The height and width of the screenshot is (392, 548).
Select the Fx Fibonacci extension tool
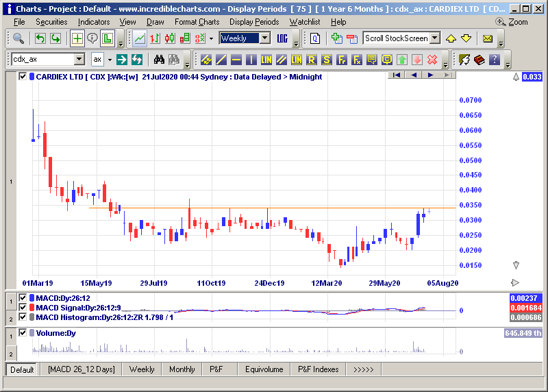[x=356, y=60]
